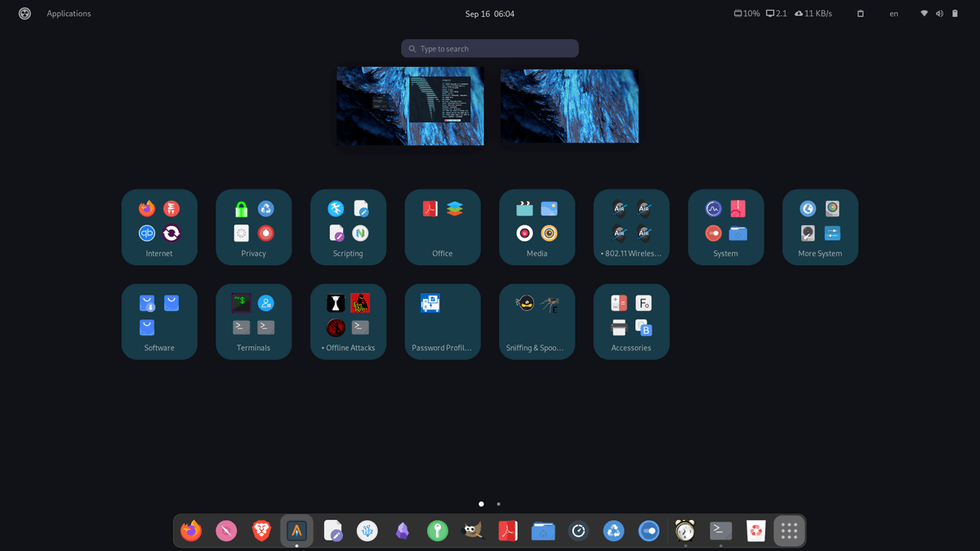Open the Accessories app folder
Screen dimensions: 980x551
(631, 322)
